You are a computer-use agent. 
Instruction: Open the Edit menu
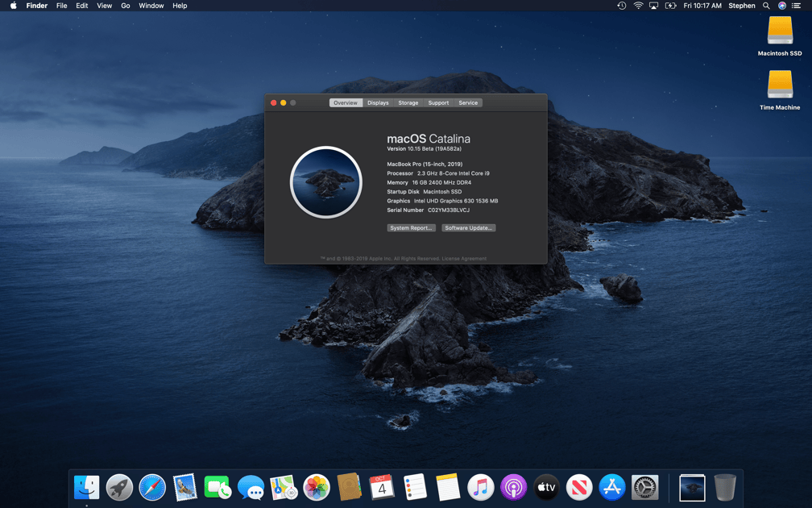pyautogui.click(x=82, y=6)
